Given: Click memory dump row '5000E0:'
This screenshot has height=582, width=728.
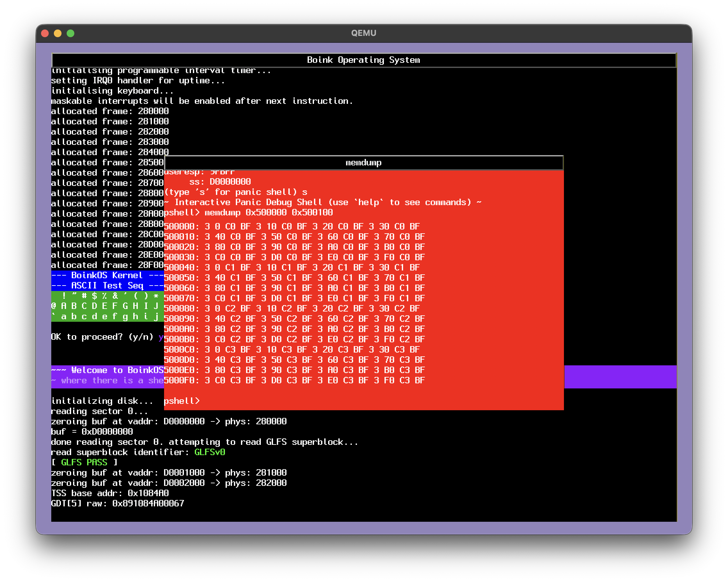Looking at the screenshot, I should pos(294,370).
